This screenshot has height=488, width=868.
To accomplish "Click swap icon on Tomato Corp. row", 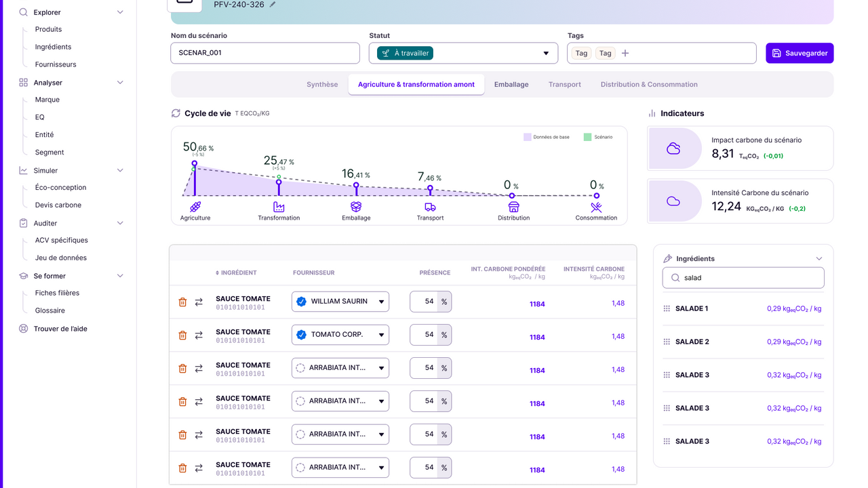I will [199, 335].
